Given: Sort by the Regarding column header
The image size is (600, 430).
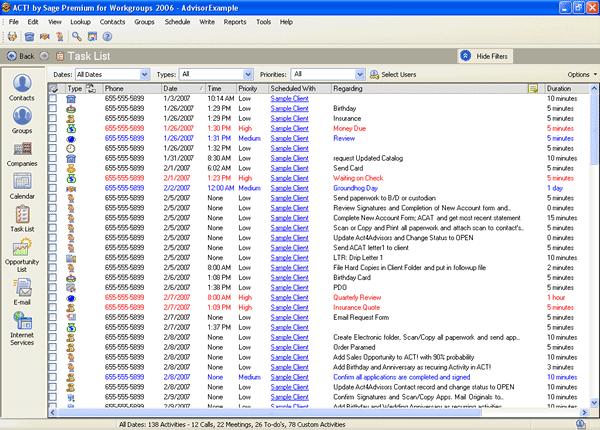Looking at the screenshot, I should (429, 89).
